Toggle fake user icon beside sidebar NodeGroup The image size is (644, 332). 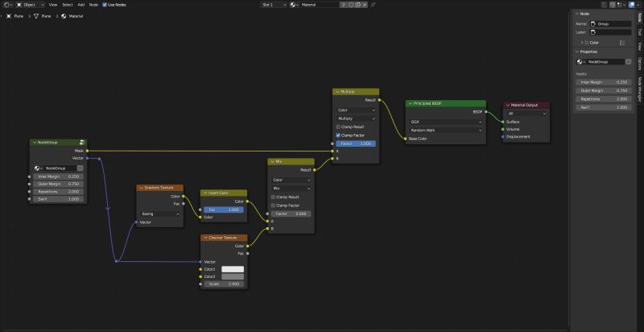point(629,61)
